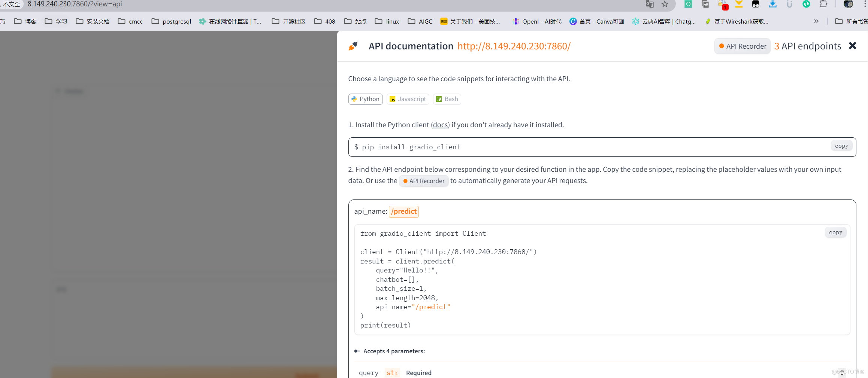868x378 pixels.
Task: Open the cmcc bookmark folder
Action: (x=130, y=21)
